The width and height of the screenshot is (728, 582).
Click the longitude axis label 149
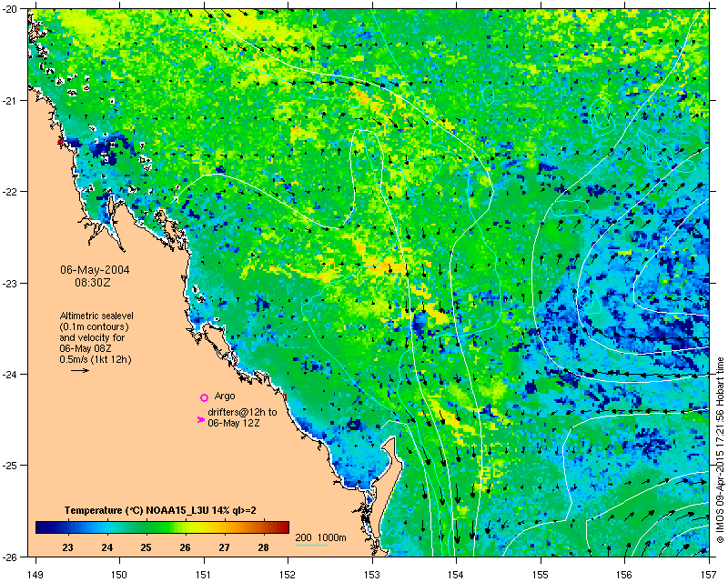pyautogui.click(x=35, y=575)
